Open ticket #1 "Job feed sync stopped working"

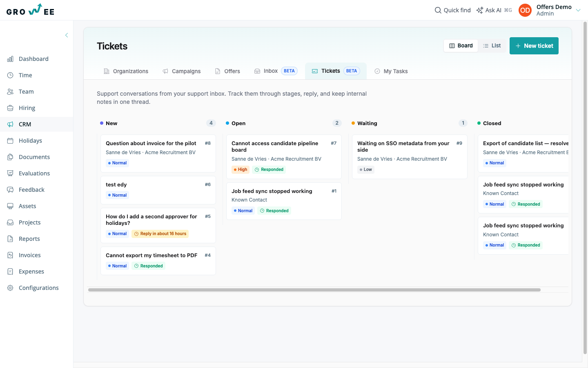click(284, 201)
